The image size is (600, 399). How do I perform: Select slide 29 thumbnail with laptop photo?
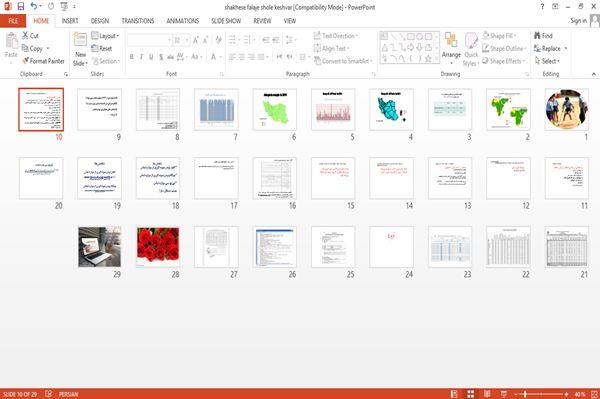99,247
